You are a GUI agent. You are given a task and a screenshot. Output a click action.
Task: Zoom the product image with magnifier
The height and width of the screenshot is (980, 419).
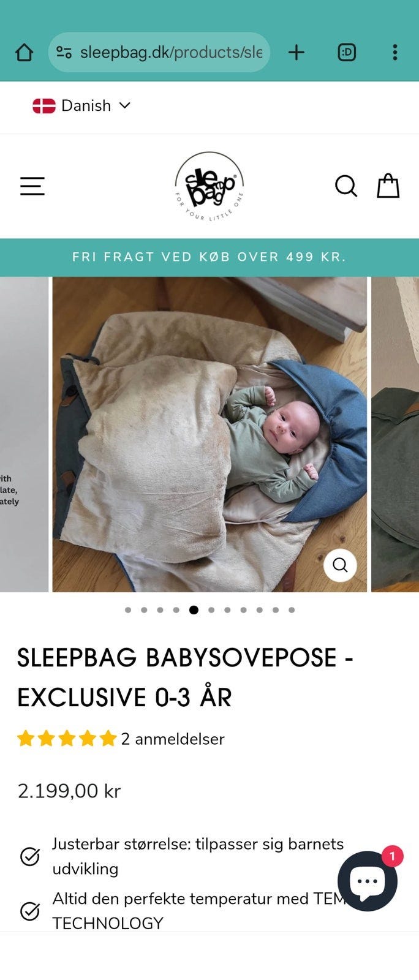tap(340, 565)
